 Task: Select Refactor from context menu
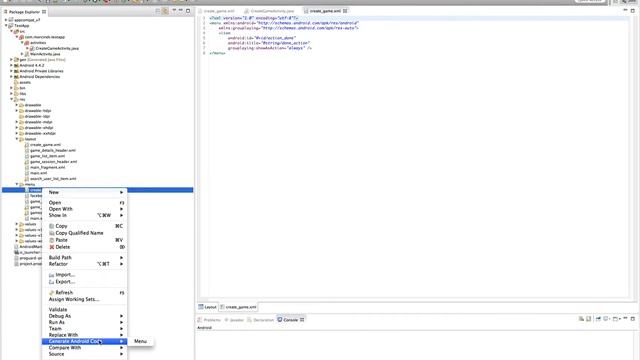tap(85, 264)
